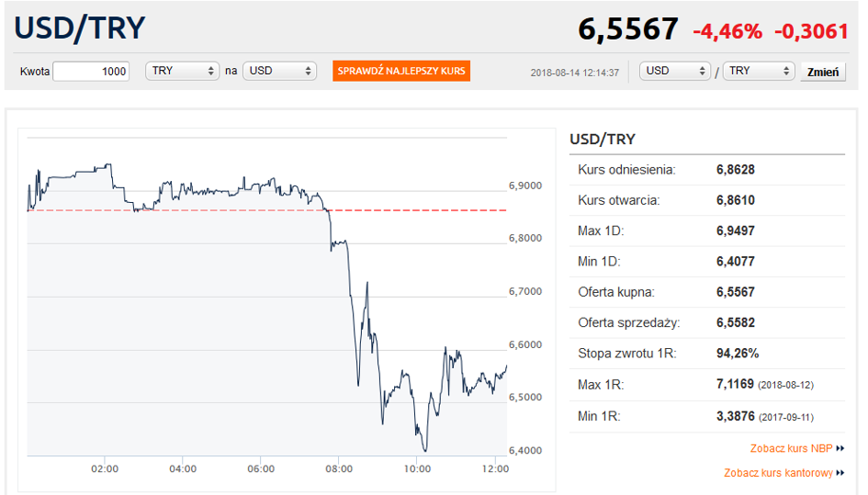
Task: Open the source currency TRY dropdown
Action: pyautogui.click(x=183, y=71)
